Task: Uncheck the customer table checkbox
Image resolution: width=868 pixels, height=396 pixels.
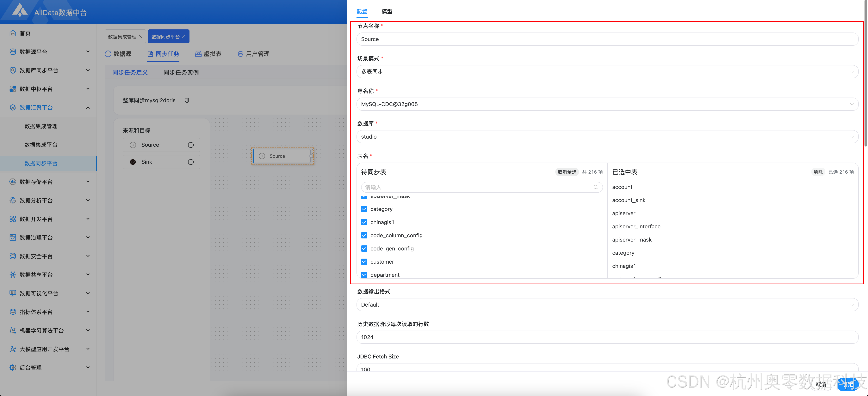Action: pyautogui.click(x=364, y=262)
